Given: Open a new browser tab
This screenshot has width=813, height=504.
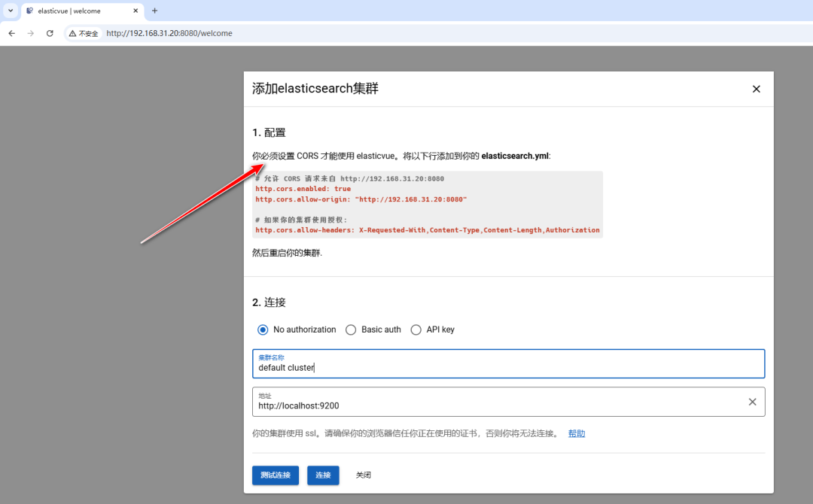Looking at the screenshot, I should (x=154, y=11).
